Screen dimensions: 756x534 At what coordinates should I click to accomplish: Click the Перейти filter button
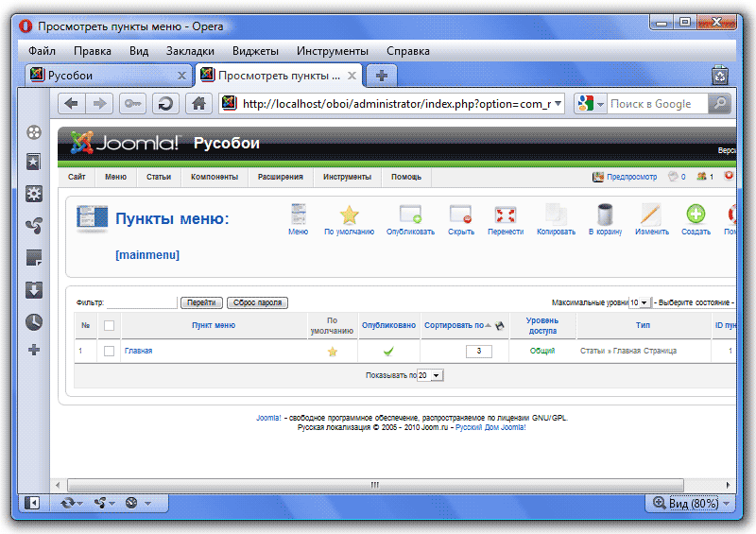click(x=200, y=302)
